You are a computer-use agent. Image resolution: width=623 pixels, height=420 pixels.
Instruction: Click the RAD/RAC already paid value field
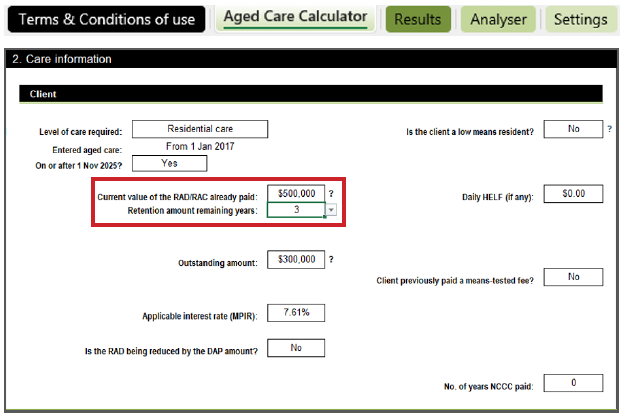[295, 194]
